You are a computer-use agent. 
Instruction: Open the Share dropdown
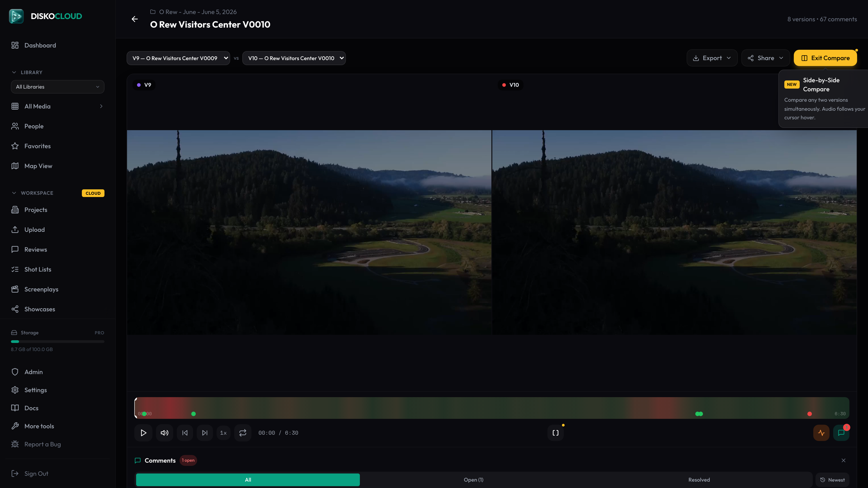coord(766,58)
